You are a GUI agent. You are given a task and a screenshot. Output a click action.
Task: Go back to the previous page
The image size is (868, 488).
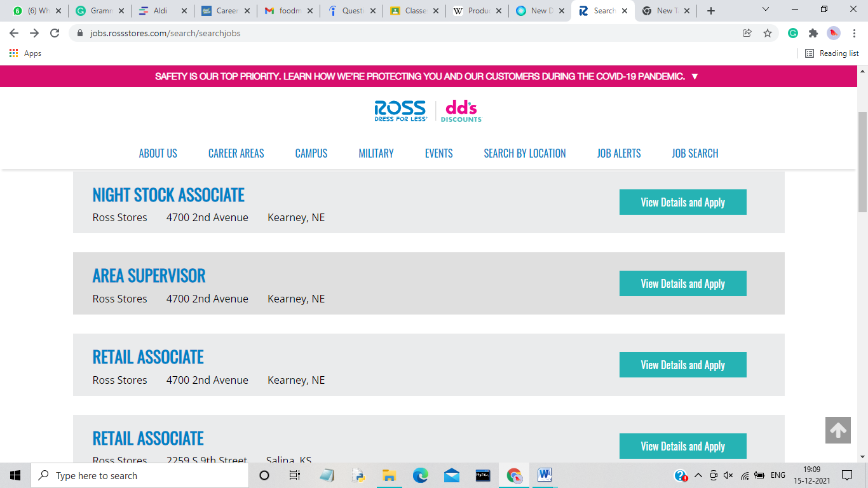[x=14, y=33]
